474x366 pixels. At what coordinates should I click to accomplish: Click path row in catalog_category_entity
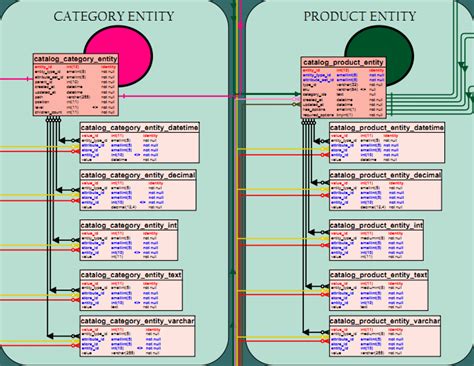coord(76,97)
